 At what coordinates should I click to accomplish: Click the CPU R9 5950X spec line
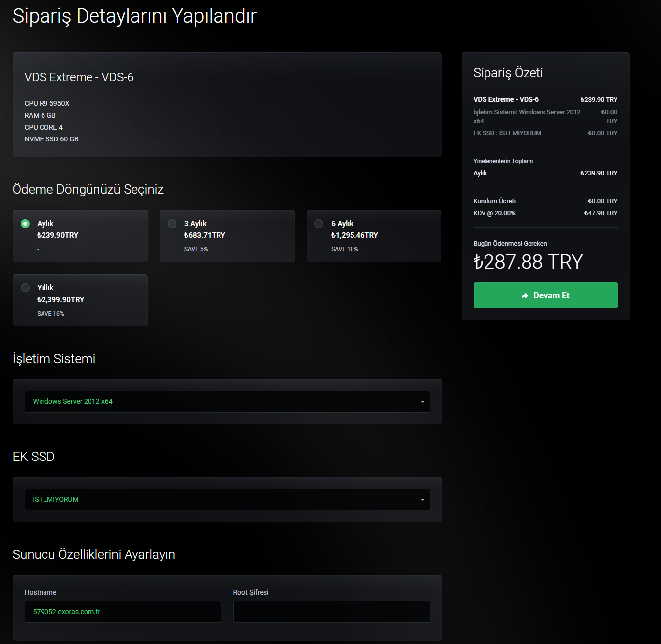click(47, 103)
